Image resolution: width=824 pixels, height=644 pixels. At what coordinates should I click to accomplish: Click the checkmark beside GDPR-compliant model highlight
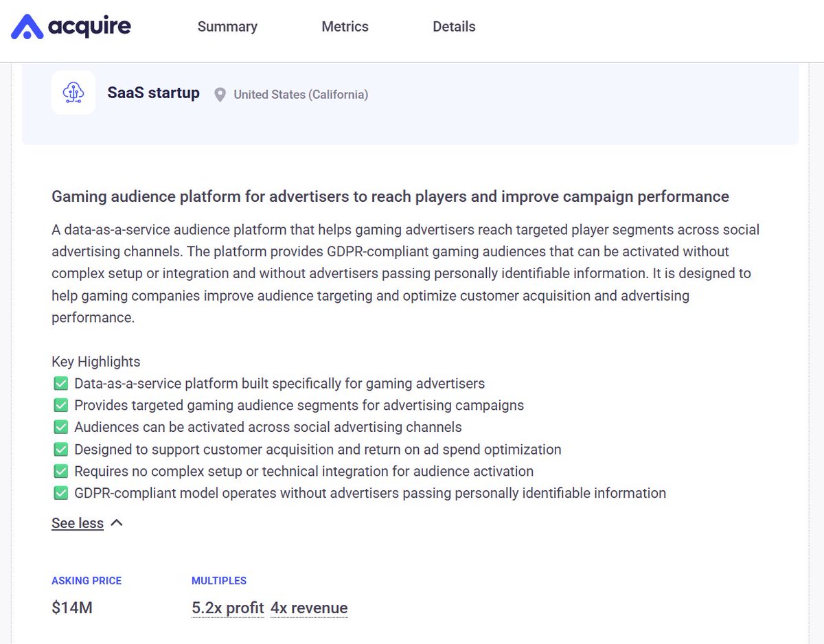60,494
